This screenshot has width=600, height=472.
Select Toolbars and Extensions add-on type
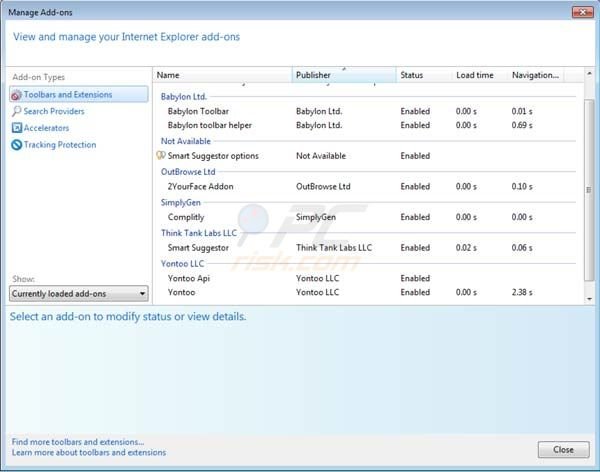pos(79,95)
